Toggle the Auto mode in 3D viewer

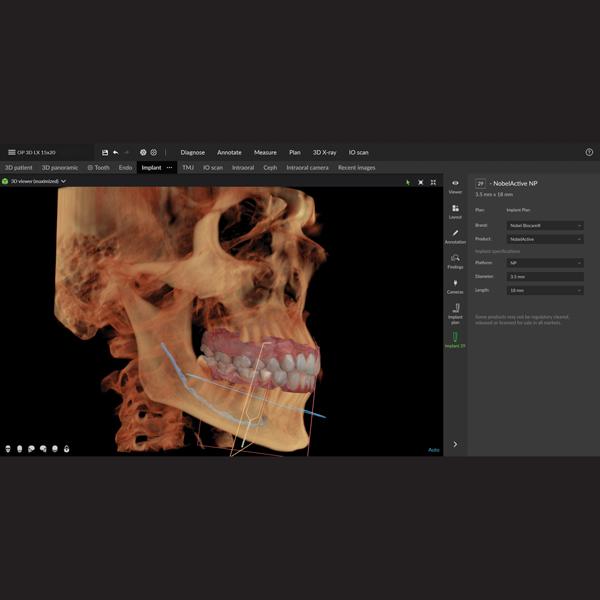[x=433, y=450]
